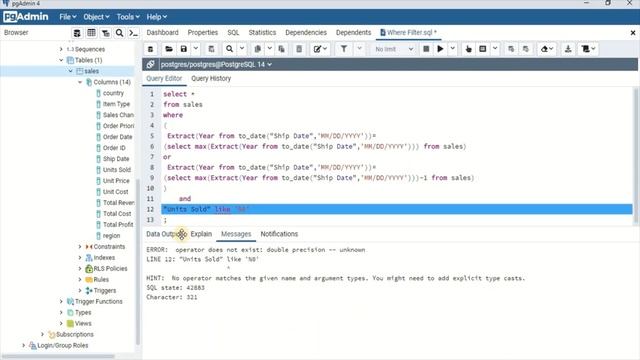This screenshot has width=640, height=360.
Task: Expand the filter options dropdown arrow
Action: (x=359, y=49)
